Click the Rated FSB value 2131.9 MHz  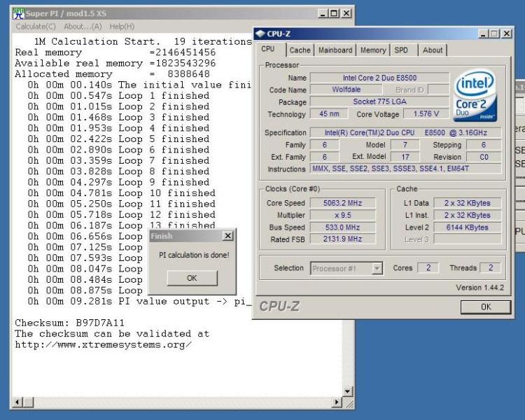342,239
